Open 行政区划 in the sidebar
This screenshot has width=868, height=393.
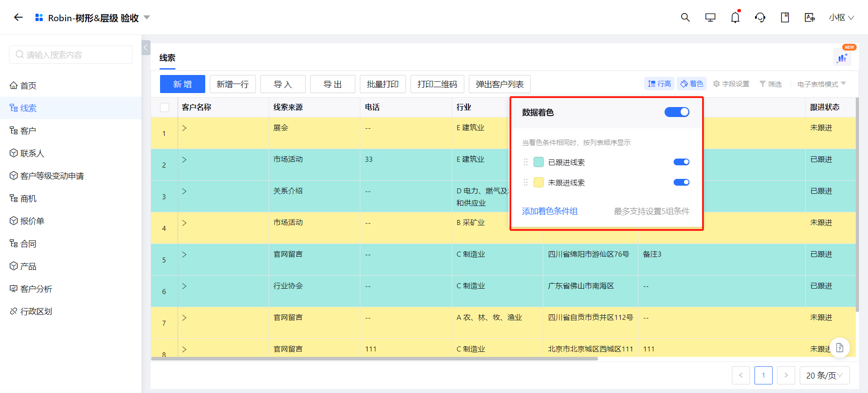tap(71, 311)
